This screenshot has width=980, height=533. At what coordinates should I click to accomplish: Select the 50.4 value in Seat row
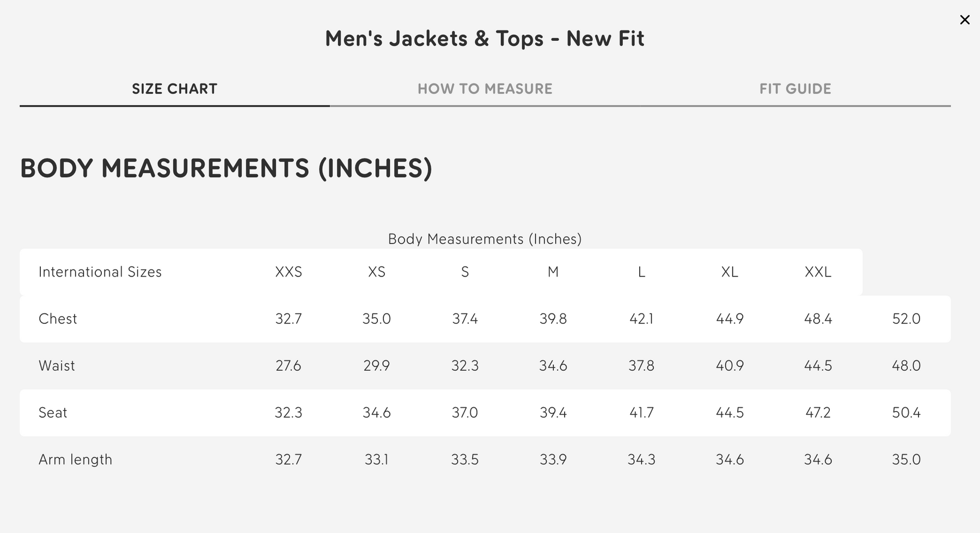(x=906, y=412)
